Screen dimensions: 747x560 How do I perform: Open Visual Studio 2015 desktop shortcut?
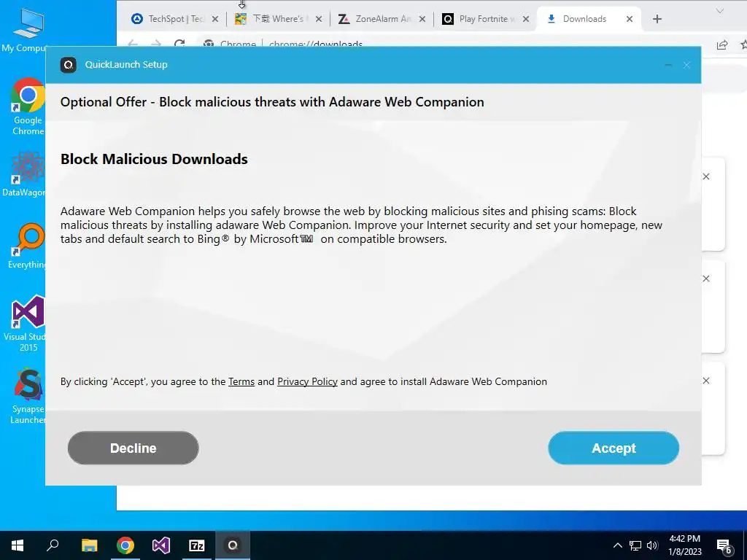(26, 324)
